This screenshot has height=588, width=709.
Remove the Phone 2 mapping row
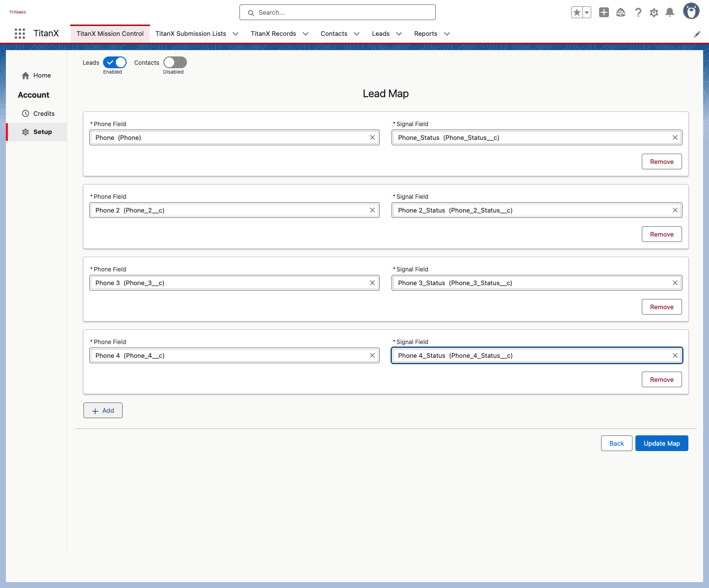(x=662, y=234)
